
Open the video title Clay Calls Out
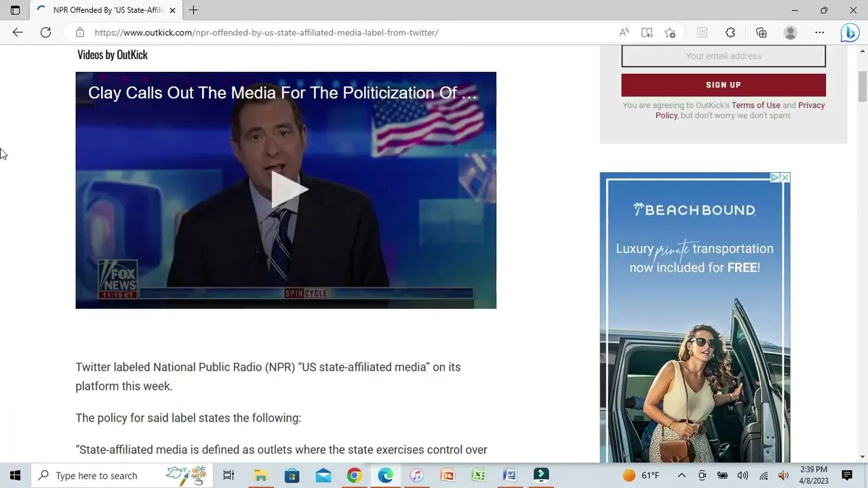(282, 93)
